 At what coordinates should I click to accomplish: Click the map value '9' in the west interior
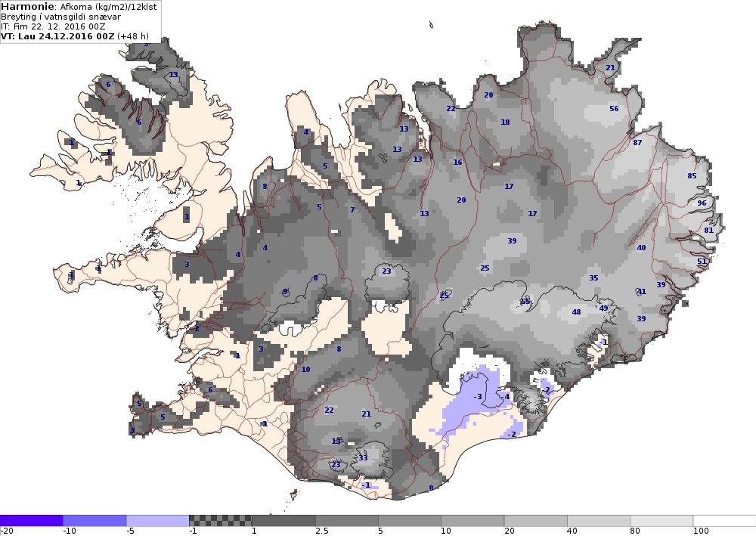(x=285, y=291)
